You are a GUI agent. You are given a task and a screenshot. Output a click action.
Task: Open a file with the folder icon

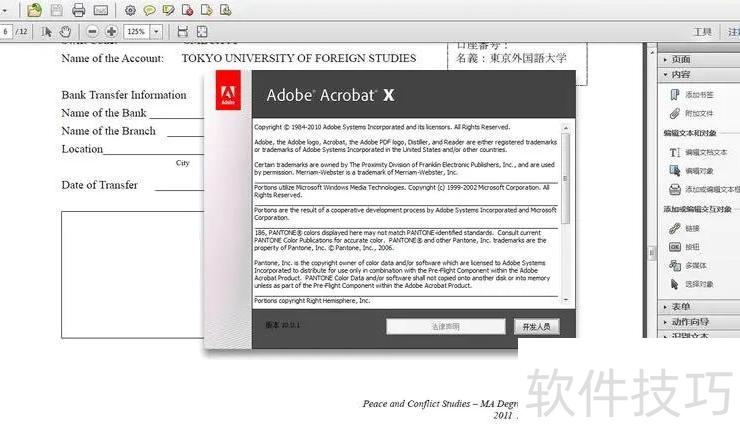click(x=34, y=10)
